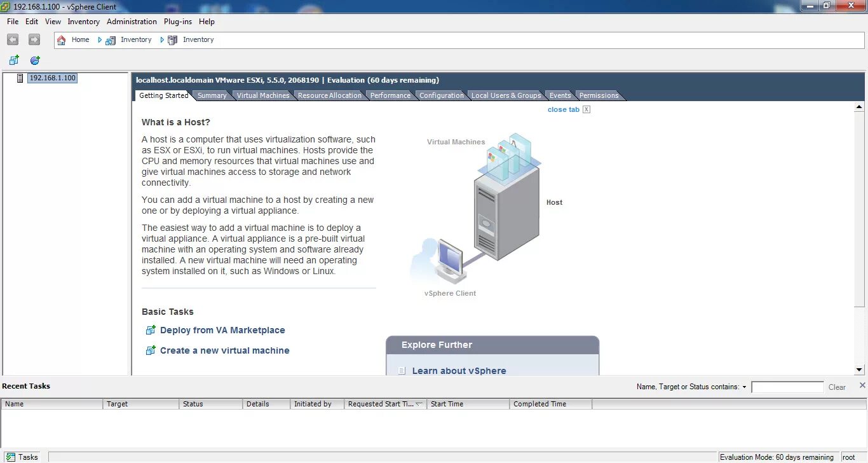Click the Name column header in Recent Tasks

coord(52,404)
